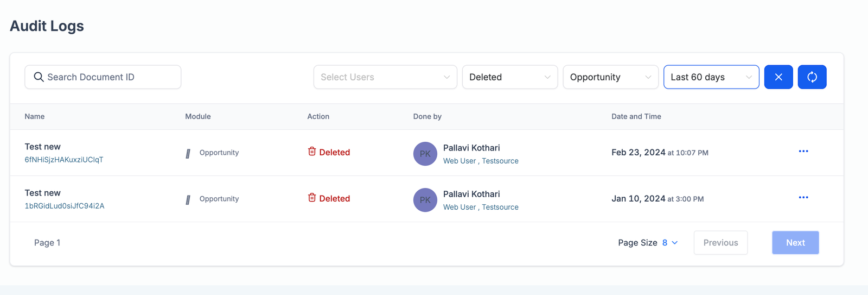868x295 pixels.
Task: Click PK avatar in the second row
Action: click(x=425, y=200)
